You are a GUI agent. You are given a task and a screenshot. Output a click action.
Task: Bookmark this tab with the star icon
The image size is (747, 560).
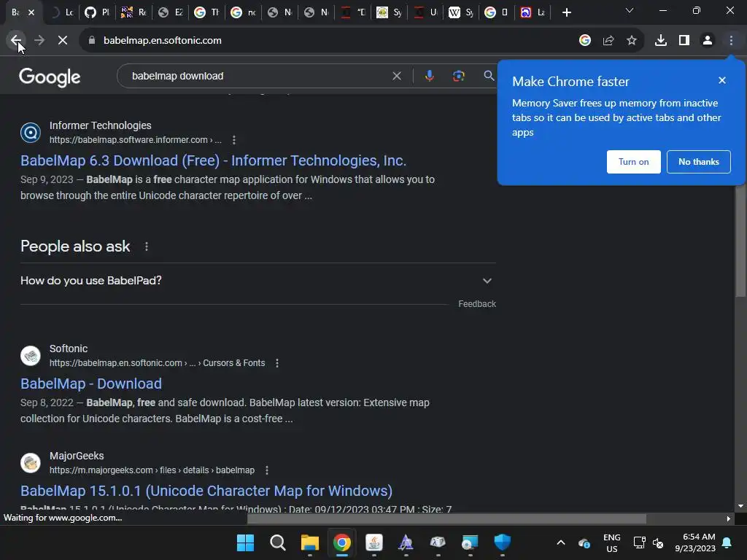pos(632,41)
